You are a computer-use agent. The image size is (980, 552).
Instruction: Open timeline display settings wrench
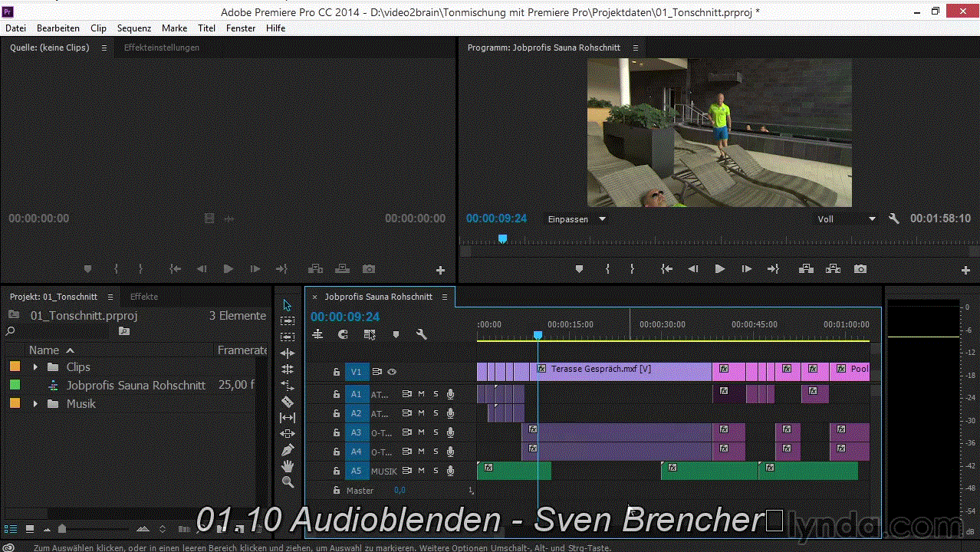(x=421, y=334)
